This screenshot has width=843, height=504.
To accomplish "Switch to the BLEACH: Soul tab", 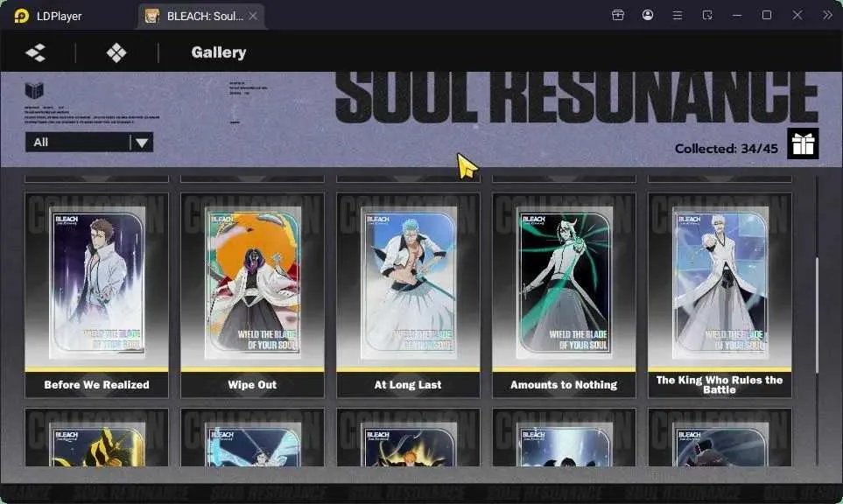I will pyautogui.click(x=201, y=16).
